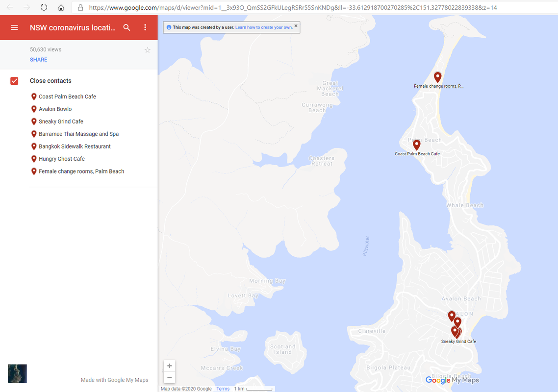
Task: Click pin icon beside Bangkok Sidewalk Restaurant
Action: coord(34,147)
